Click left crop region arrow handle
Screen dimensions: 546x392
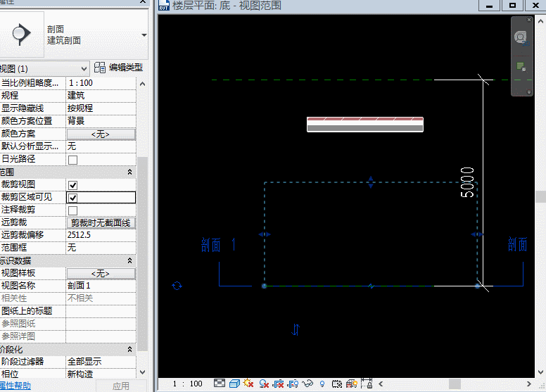pos(265,234)
